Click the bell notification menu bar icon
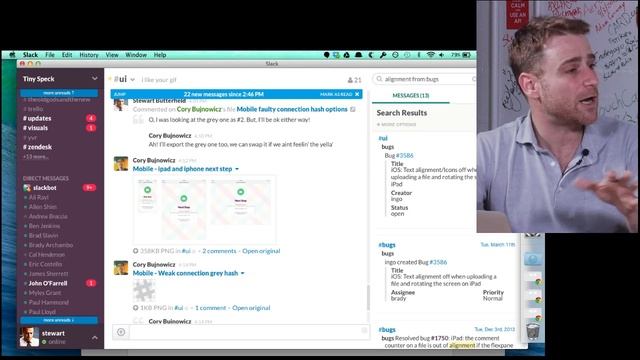 coord(358,55)
